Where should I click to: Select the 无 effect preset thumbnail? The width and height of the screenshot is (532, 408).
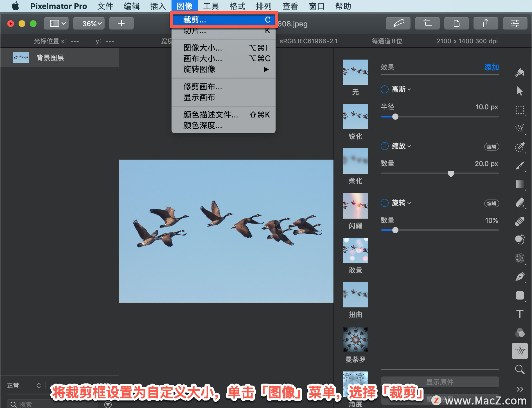(355, 72)
